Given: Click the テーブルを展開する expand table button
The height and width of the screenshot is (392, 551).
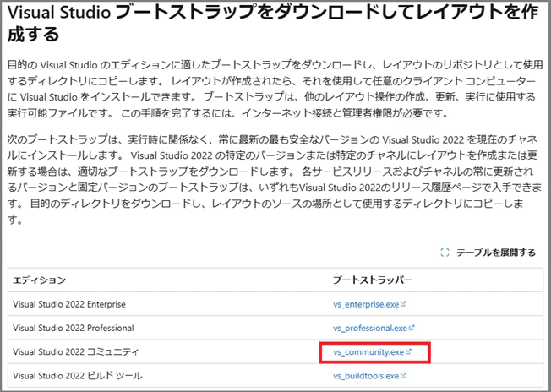Looking at the screenshot, I should [x=488, y=253].
